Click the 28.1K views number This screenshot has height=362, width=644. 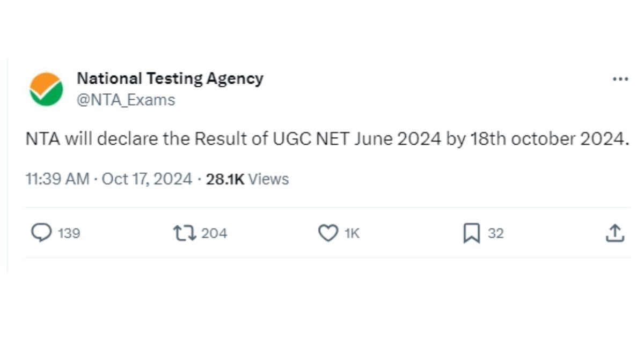(x=225, y=179)
